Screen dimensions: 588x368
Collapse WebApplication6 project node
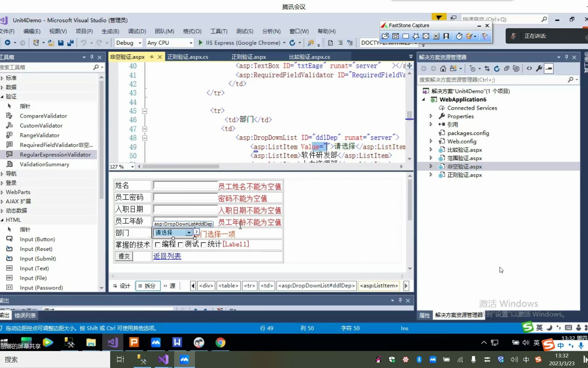tap(424, 99)
